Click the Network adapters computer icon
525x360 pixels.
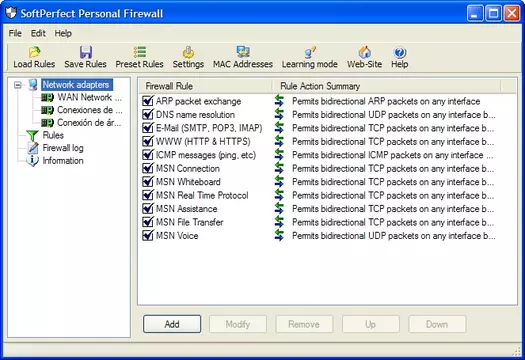33,85
